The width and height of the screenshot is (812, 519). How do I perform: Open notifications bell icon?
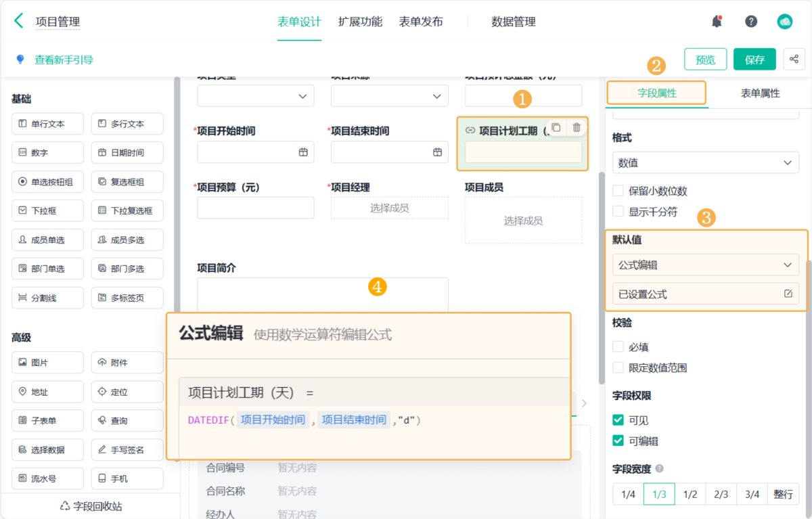click(x=717, y=21)
